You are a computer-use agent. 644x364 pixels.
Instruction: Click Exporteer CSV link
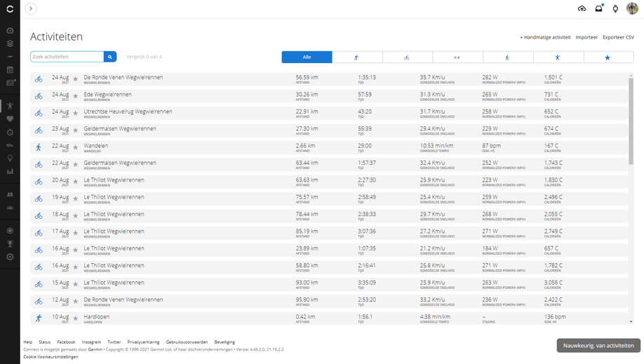(x=618, y=37)
